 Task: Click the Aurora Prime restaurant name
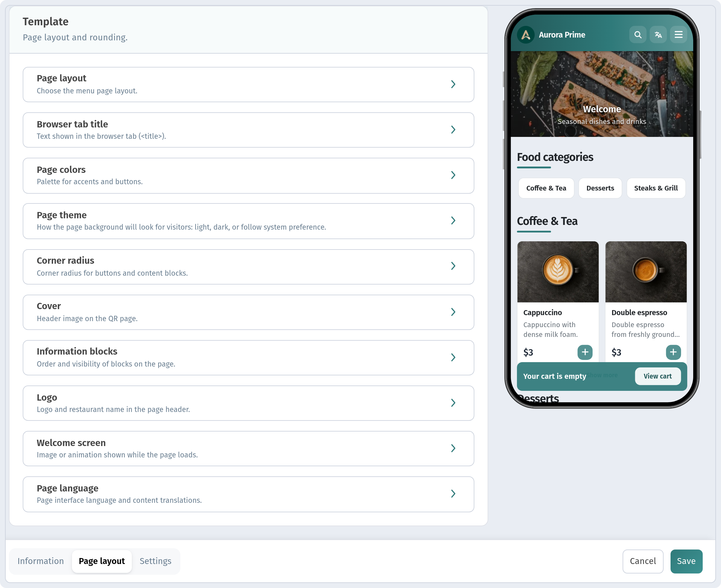point(562,35)
